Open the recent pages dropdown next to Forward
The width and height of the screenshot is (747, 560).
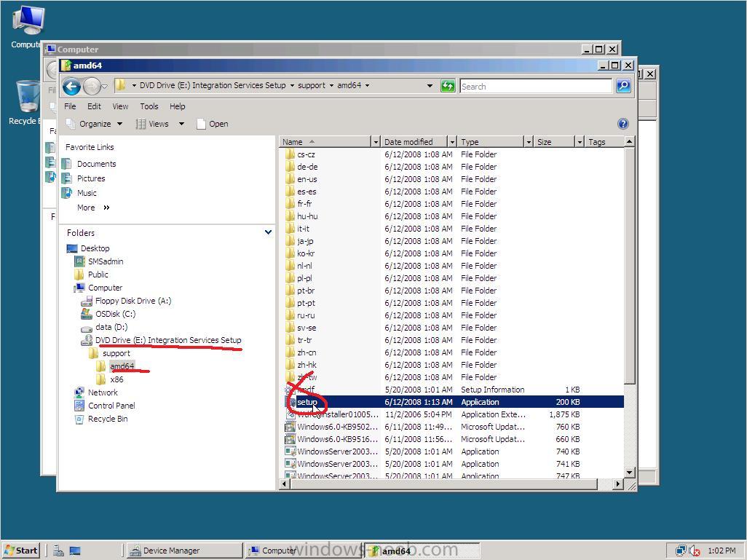[x=105, y=86]
